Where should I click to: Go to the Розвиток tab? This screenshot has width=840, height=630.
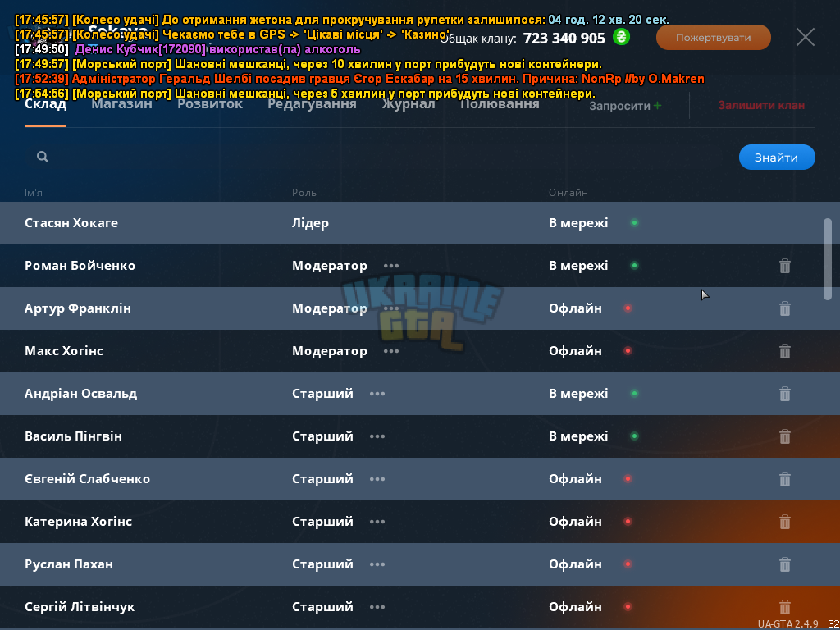click(x=210, y=104)
